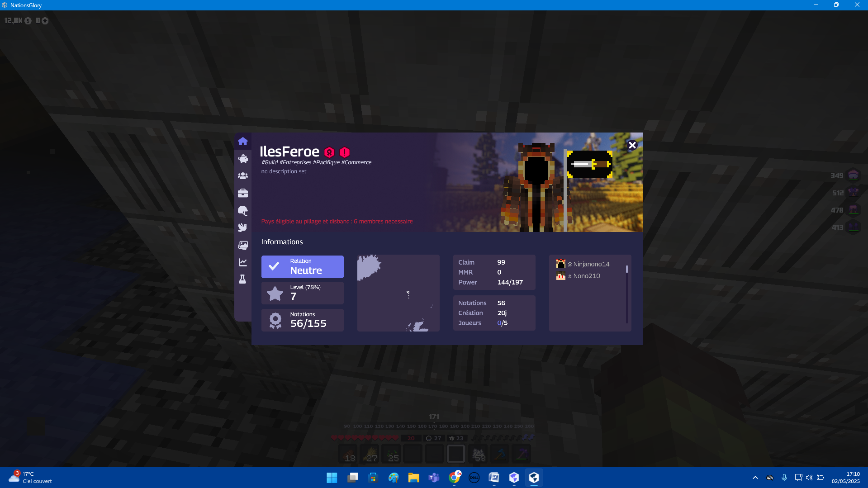This screenshot has width=868, height=488.
Task: Open the Dell app on the taskbar
Action: (474, 478)
